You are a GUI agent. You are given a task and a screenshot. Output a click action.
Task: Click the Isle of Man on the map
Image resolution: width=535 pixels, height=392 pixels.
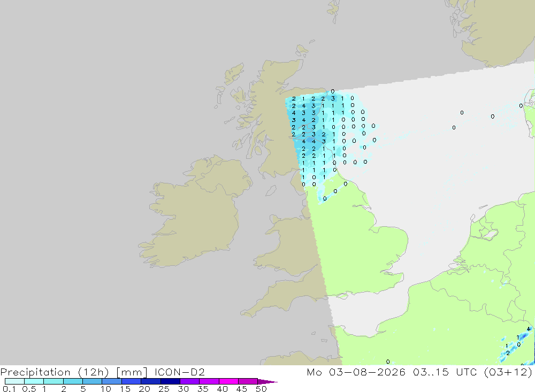271,191
